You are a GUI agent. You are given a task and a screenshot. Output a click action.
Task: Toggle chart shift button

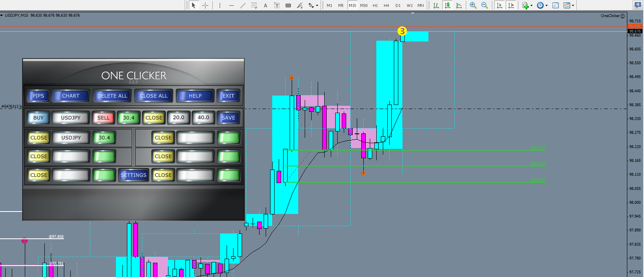click(511, 5)
